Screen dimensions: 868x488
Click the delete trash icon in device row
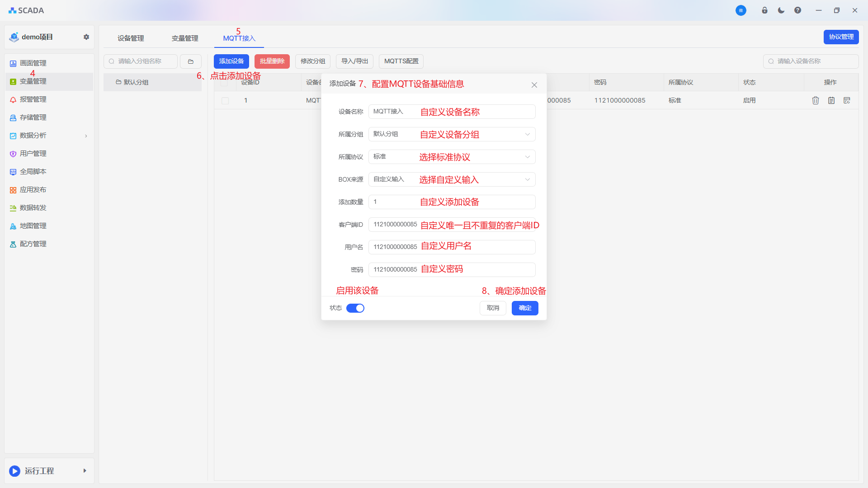[815, 100]
